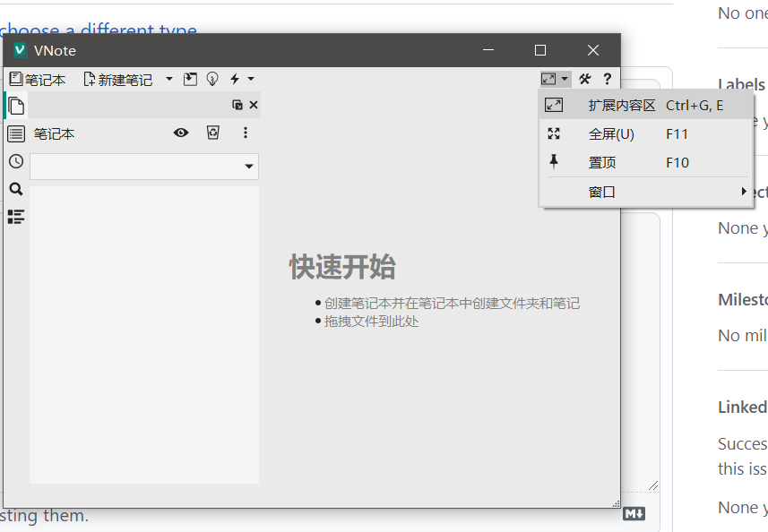Open the history clock sidebar icon
Viewport: 768px width, 532px height.
coord(16,161)
